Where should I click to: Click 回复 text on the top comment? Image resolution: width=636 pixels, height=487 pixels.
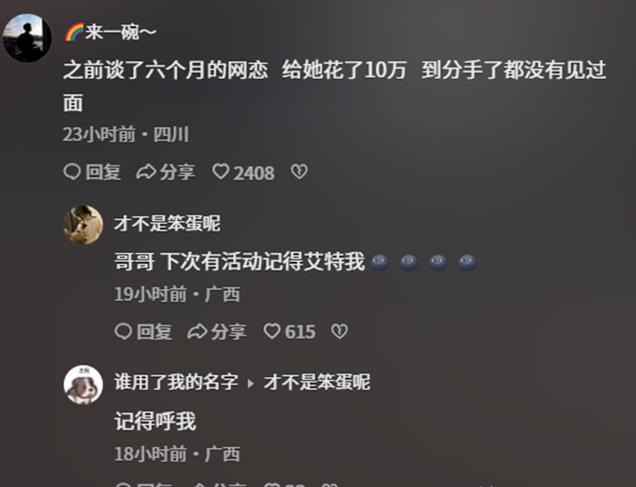103,172
